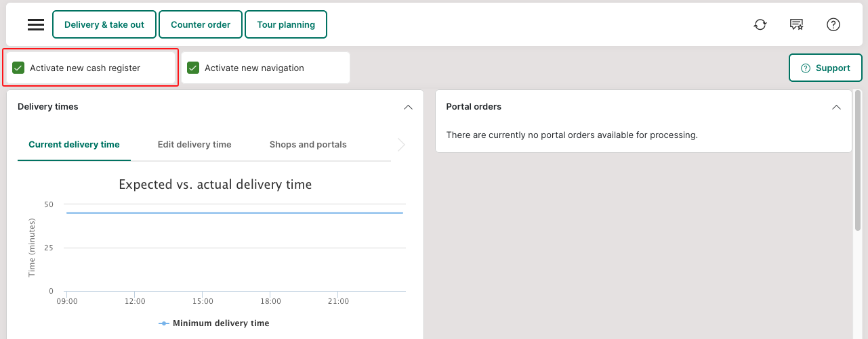
Task: Toggle Activate new navigation checkbox
Action: [x=193, y=68]
